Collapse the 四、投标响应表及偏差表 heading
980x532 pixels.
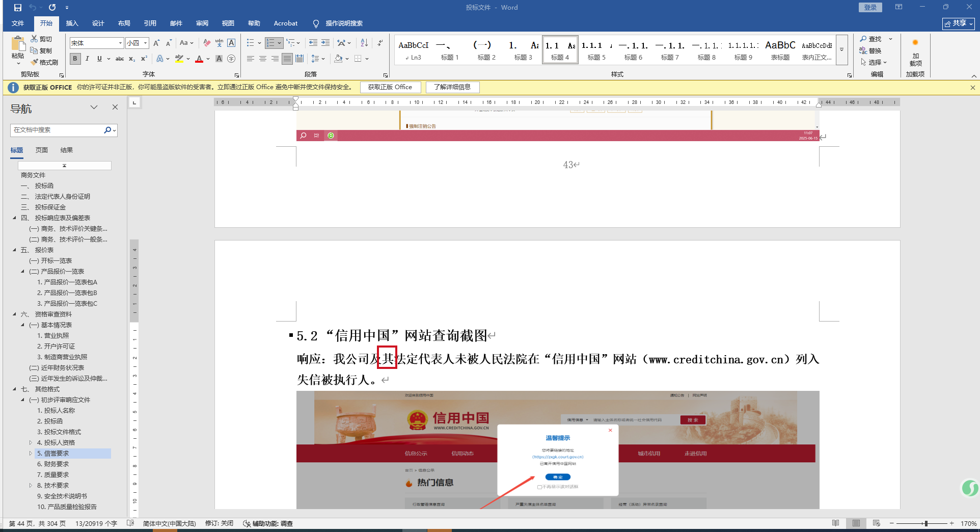tap(14, 218)
